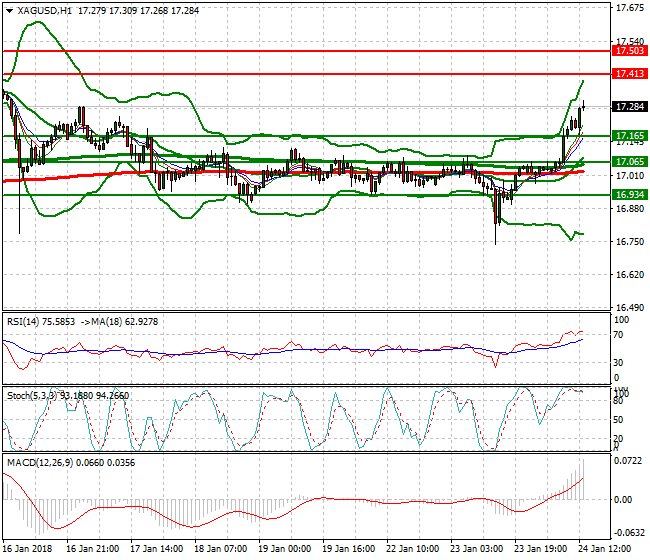Select the green 16.934 price tag
Screen dimensions: 650x560
coord(629,195)
